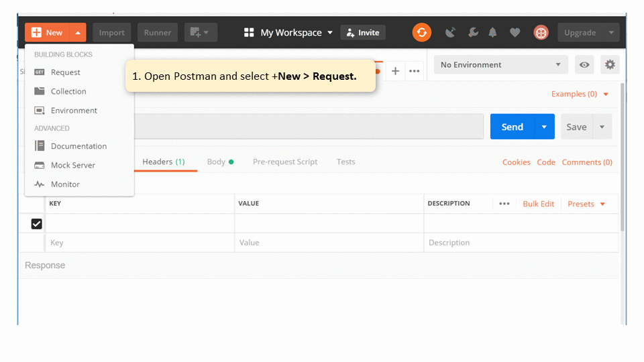This screenshot has height=362, width=644.
Task: Click the Bulk Edit link
Action: [539, 204]
